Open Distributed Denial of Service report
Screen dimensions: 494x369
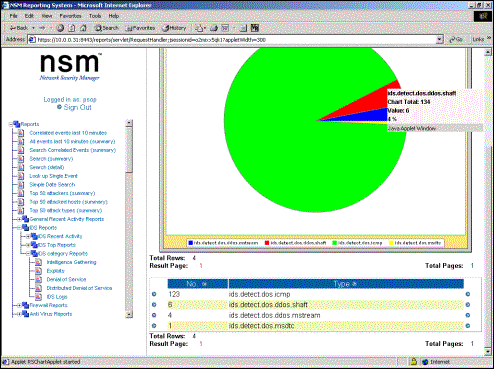(x=79, y=288)
